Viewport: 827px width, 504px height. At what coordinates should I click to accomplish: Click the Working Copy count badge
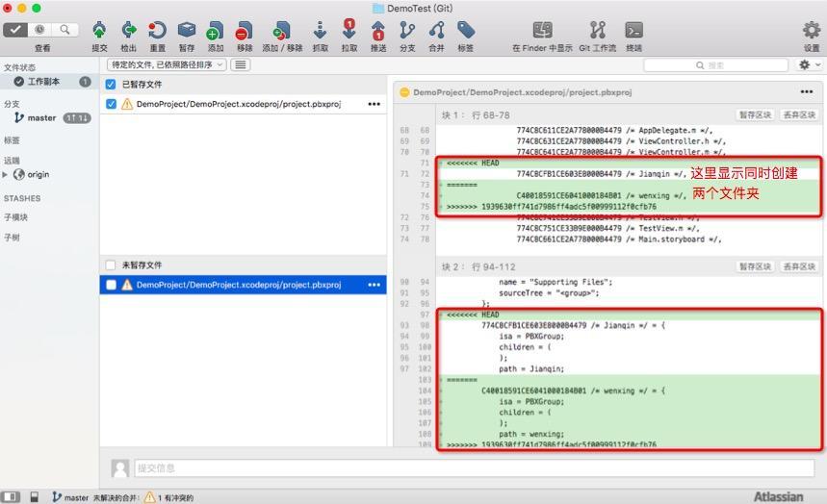coord(85,82)
